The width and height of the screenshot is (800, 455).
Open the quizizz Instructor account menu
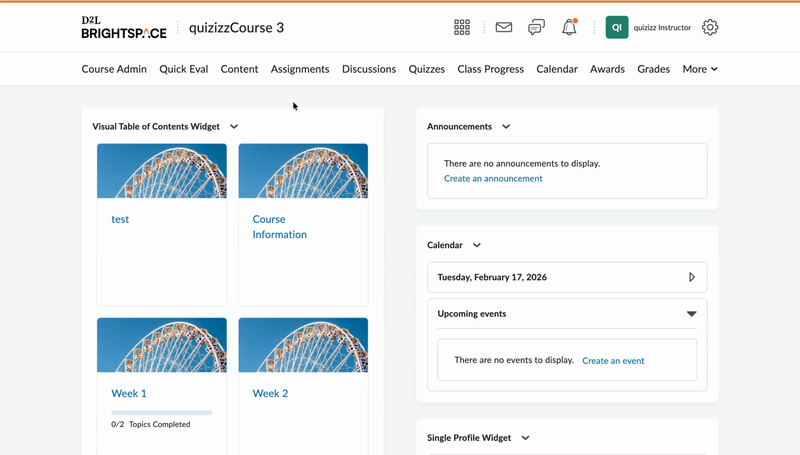662,28
